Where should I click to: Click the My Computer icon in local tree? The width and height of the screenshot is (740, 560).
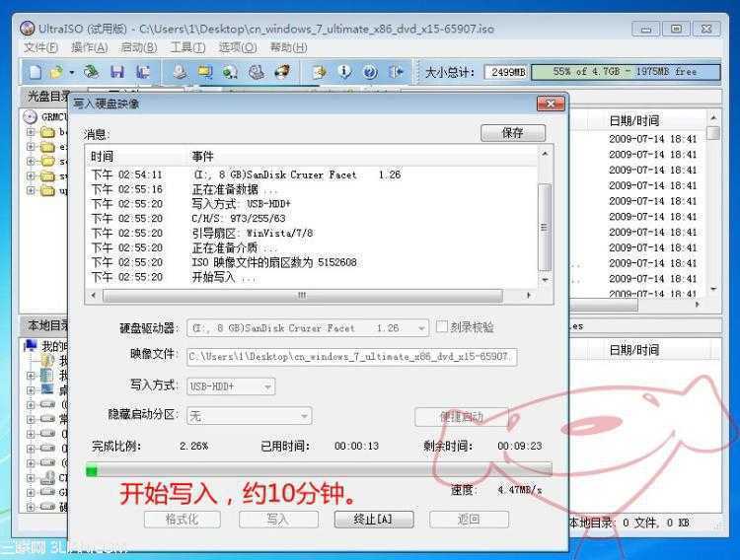tap(31, 346)
